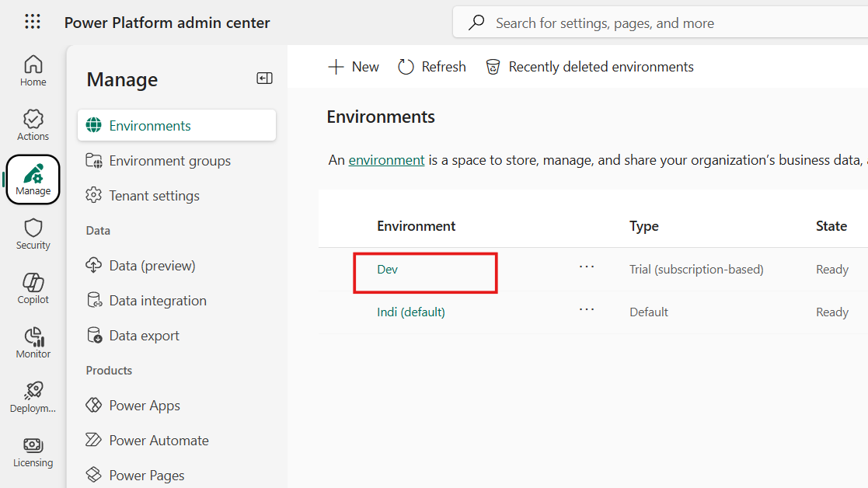868x488 pixels.
Task: Click Ready state in Dev row
Action: (x=832, y=270)
